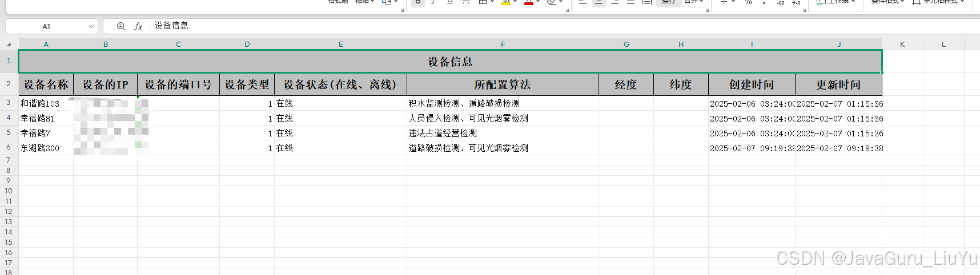The width and height of the screenshot is (980, 275).
Task: Click cell 道路破损检测、可见光烟雾检测
Action: [x=503, y=148]
